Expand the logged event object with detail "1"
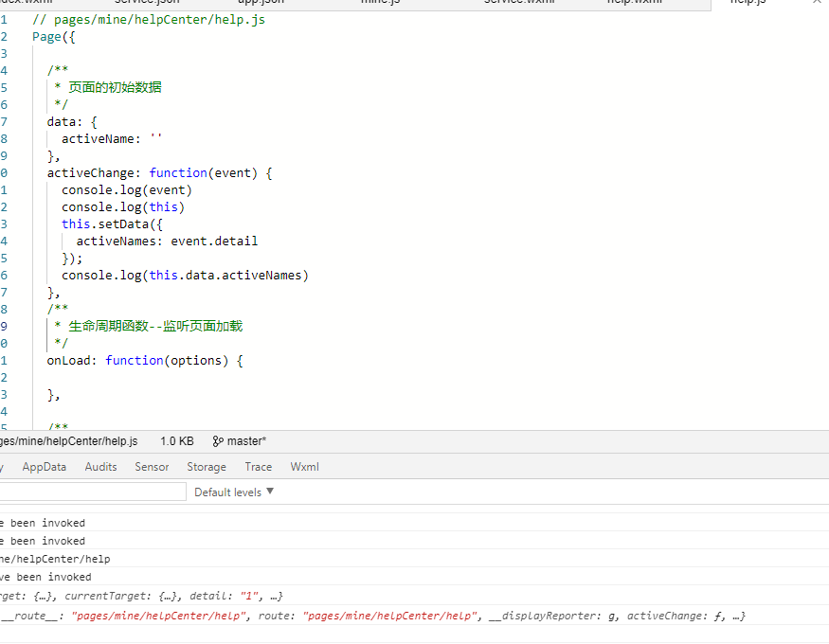This screenshot has width=829, height=644. 141,596
